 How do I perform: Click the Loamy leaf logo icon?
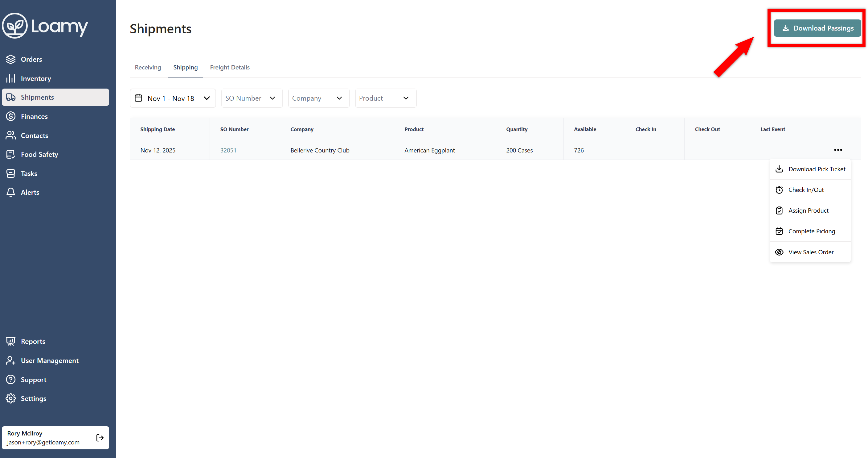click(x=15, y=26)
